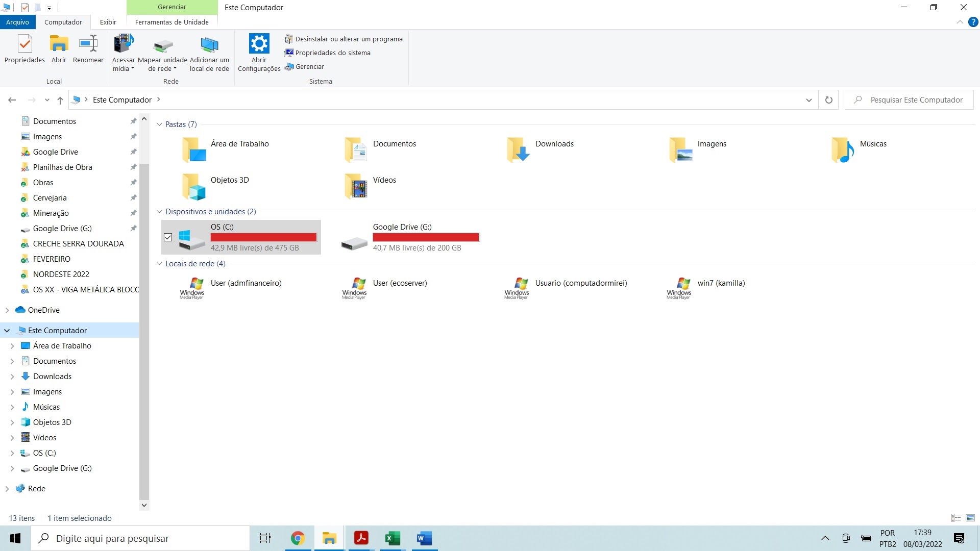Select OneDrive tree item in sidebar

coord(43,310)
